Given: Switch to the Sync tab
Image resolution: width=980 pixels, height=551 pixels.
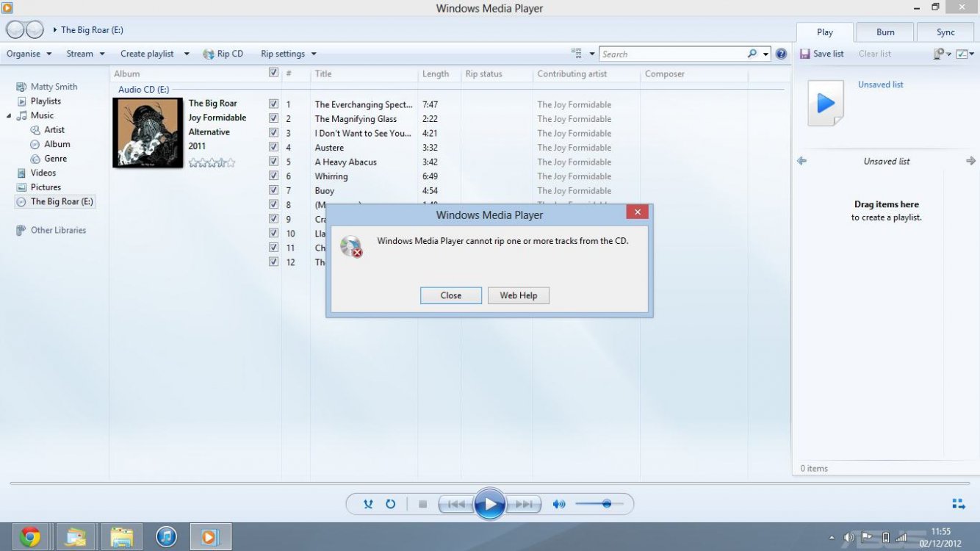Looking at the screenshot, I should click(x=945, y=32).
